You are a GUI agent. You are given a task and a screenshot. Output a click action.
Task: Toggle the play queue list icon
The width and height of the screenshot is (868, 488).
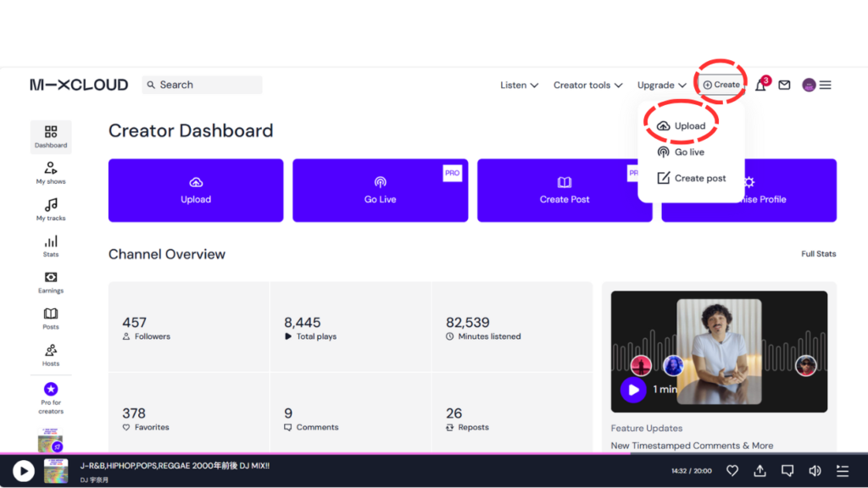(x=842, y=471)
